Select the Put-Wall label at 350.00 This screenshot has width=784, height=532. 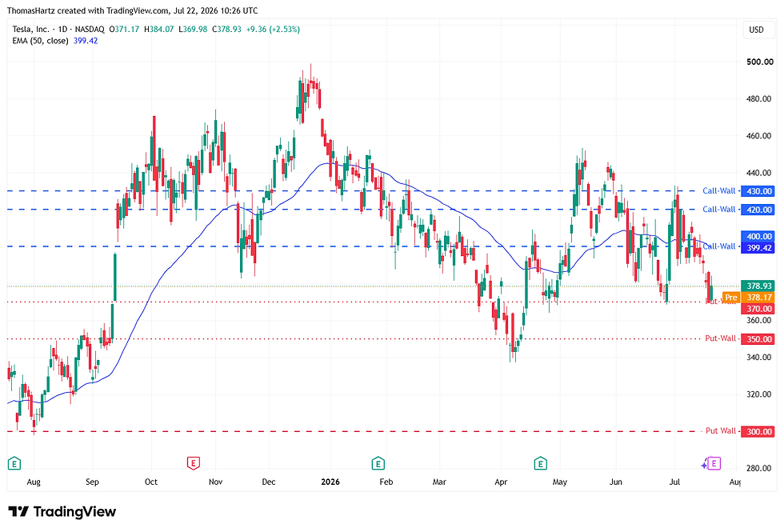coord(721,338)
